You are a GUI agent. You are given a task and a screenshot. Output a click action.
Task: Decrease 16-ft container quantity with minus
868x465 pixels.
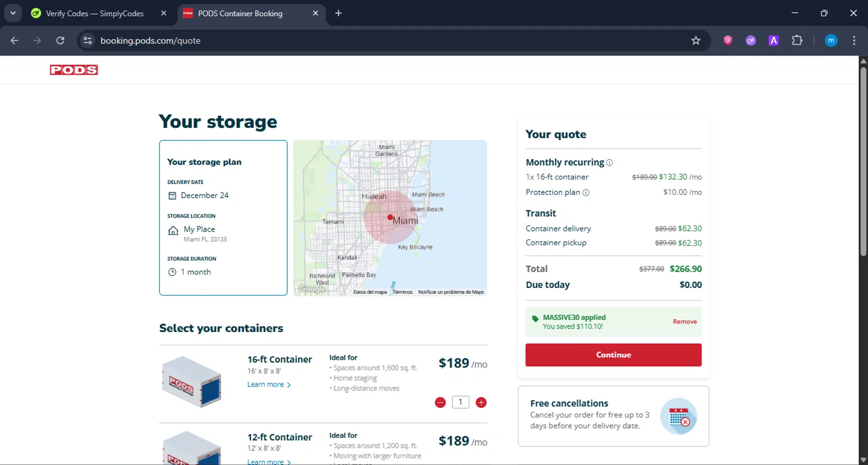point(440,403)
